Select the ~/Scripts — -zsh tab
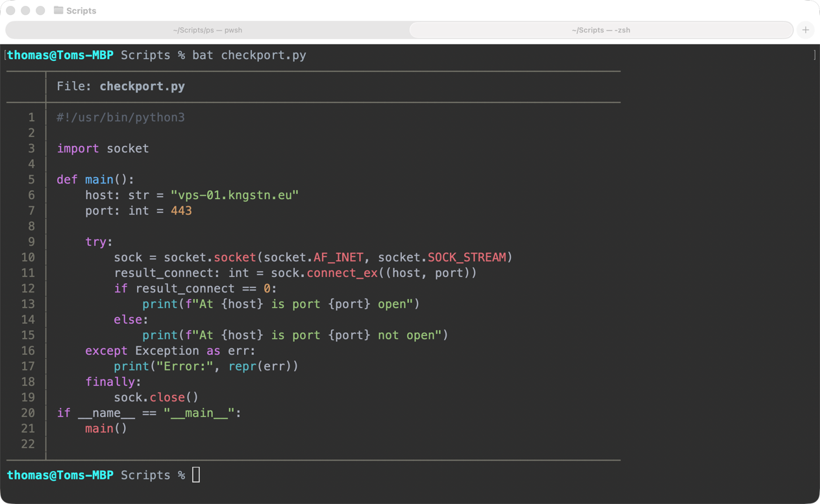820x504 pixels. coord(601,30)
